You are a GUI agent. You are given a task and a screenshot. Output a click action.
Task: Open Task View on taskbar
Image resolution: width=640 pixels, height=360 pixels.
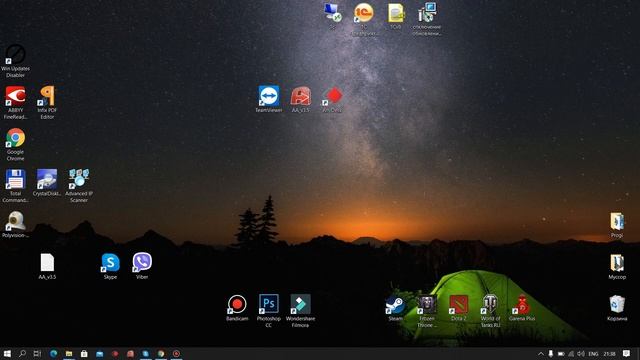[38, 354]
